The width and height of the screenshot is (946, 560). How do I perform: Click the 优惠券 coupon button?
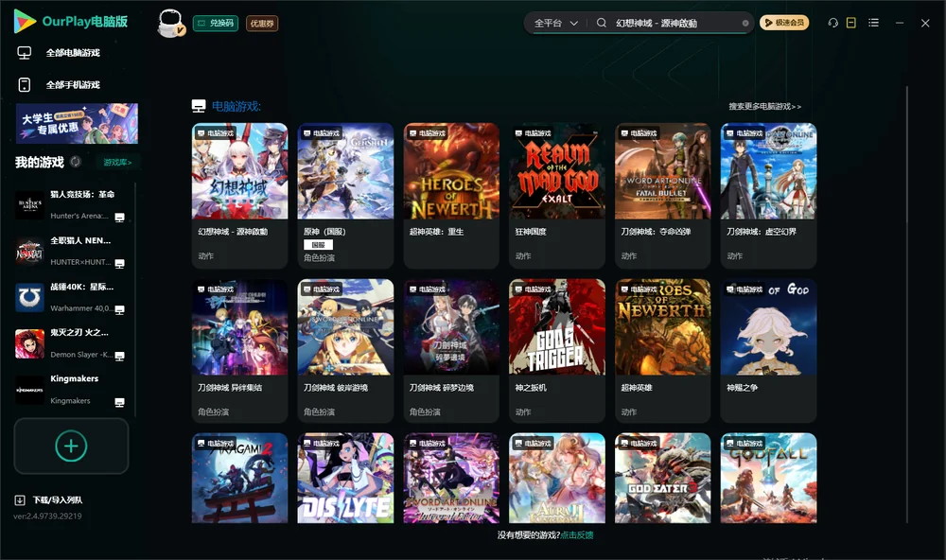262,24
